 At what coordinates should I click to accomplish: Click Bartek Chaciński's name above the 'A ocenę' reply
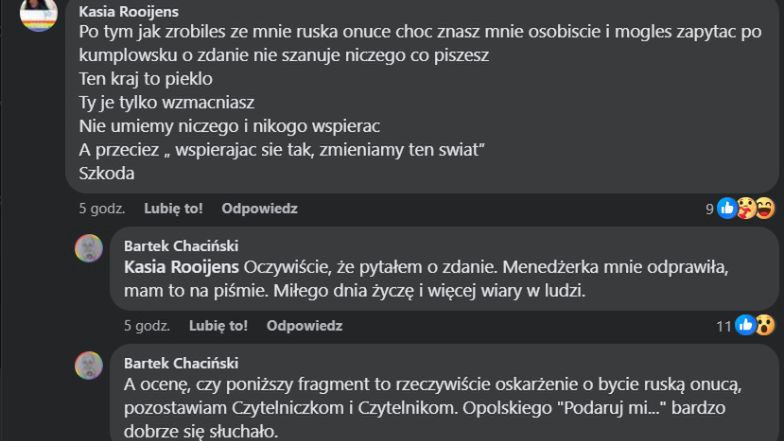(181, 363)
